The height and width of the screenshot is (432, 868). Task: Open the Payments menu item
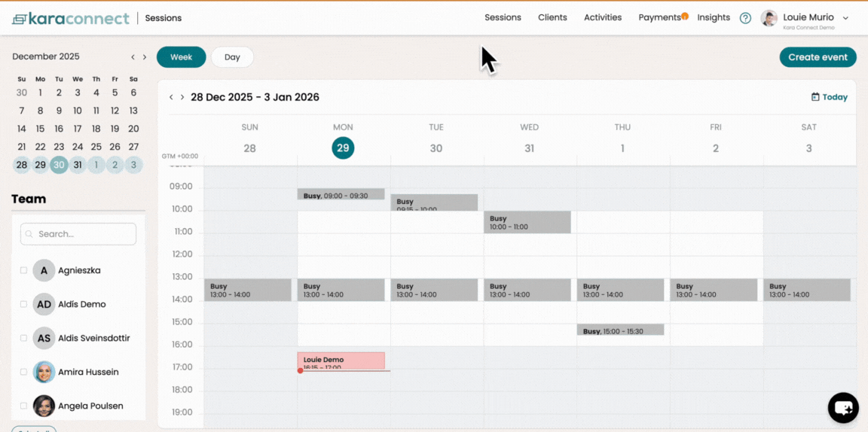click(659, 17)
